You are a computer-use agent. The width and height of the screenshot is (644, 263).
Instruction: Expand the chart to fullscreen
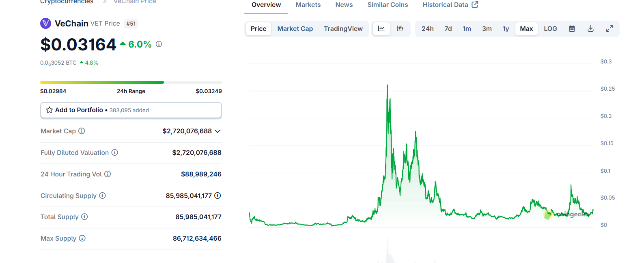(x=609, y=28)
